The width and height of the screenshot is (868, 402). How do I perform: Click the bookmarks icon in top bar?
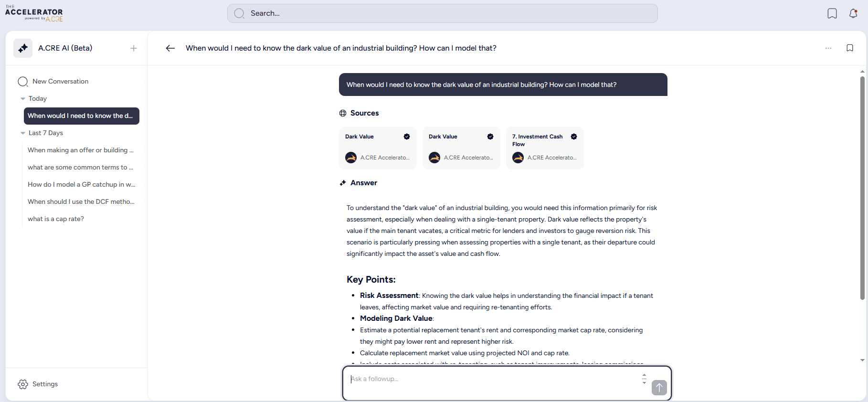tap(832, 13)
